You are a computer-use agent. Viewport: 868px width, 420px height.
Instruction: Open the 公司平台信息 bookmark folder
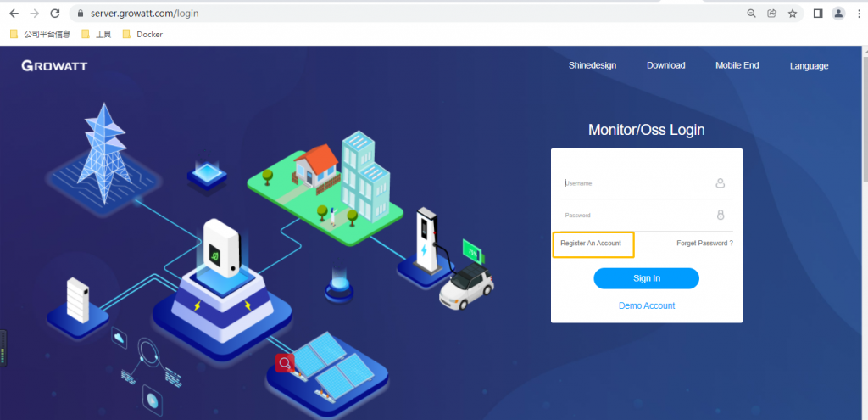[41, 34]
